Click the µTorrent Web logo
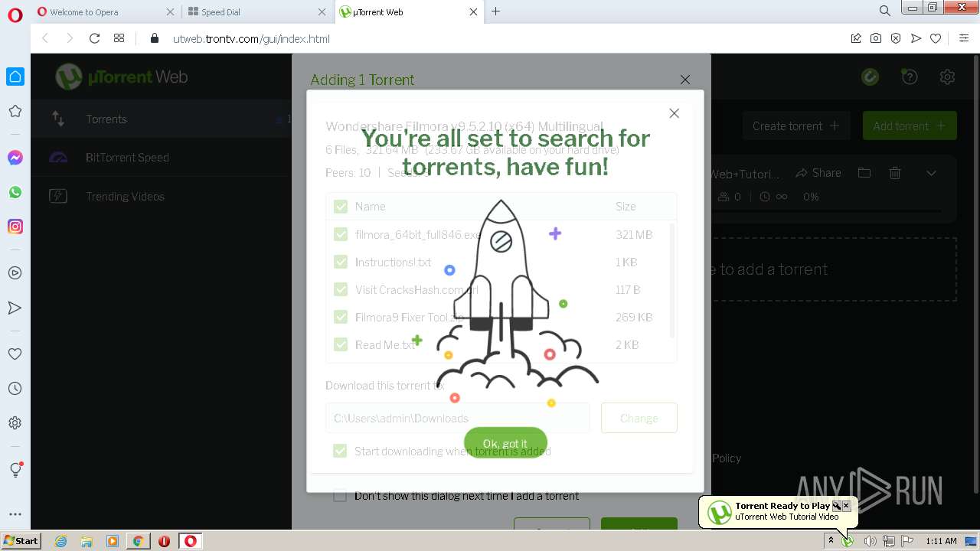The width and height of the screenshot is (980, 551). (x=122, y=77)
